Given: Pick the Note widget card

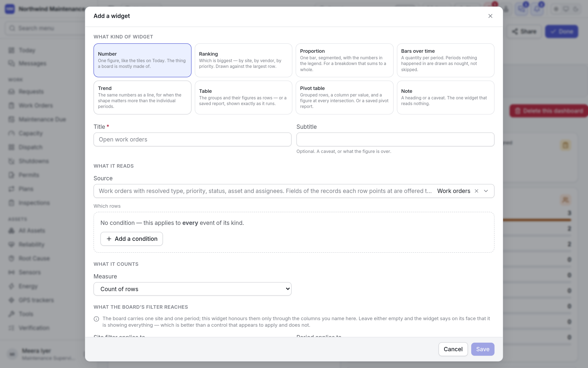Looking at the screenshot, I should [445, 97].
